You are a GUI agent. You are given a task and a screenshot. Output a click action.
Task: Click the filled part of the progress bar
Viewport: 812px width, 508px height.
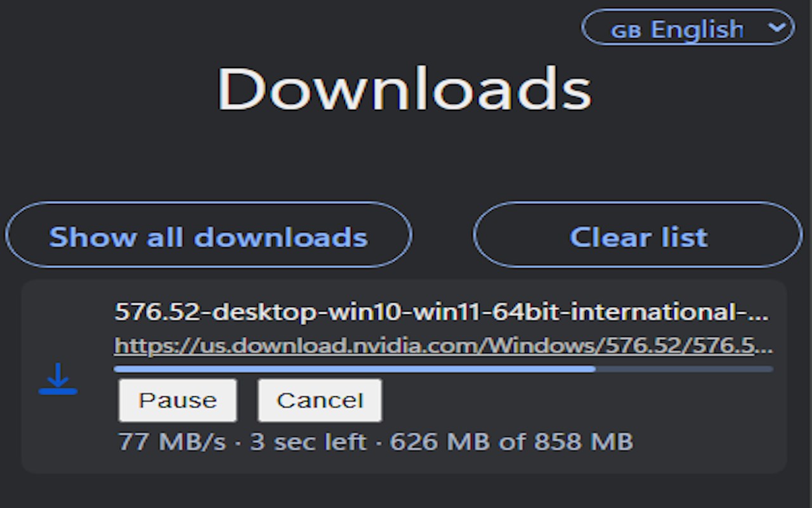[x=354, y=369]
